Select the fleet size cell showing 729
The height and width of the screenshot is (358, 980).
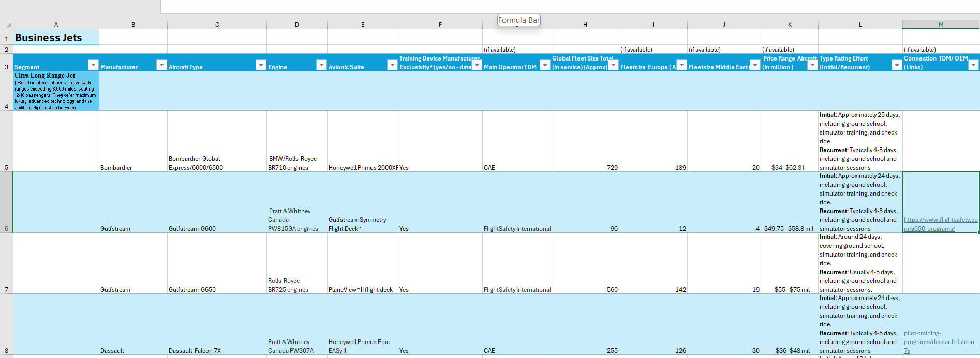click(x=585, y=141)
